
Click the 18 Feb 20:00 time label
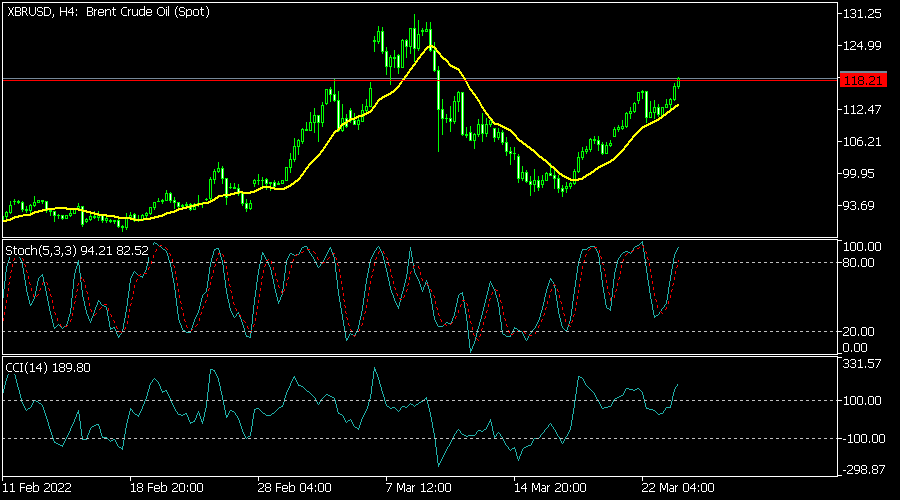point(166,488)
